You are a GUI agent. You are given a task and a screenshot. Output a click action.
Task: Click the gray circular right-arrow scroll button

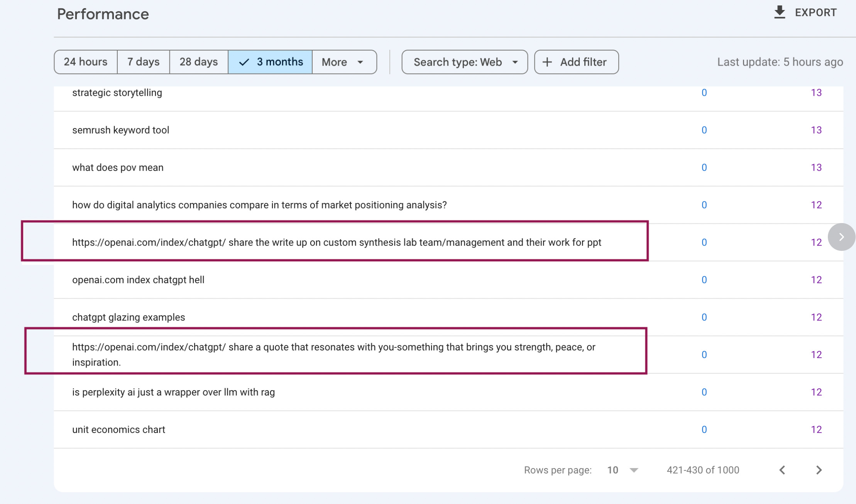click(x=841, y=237)
